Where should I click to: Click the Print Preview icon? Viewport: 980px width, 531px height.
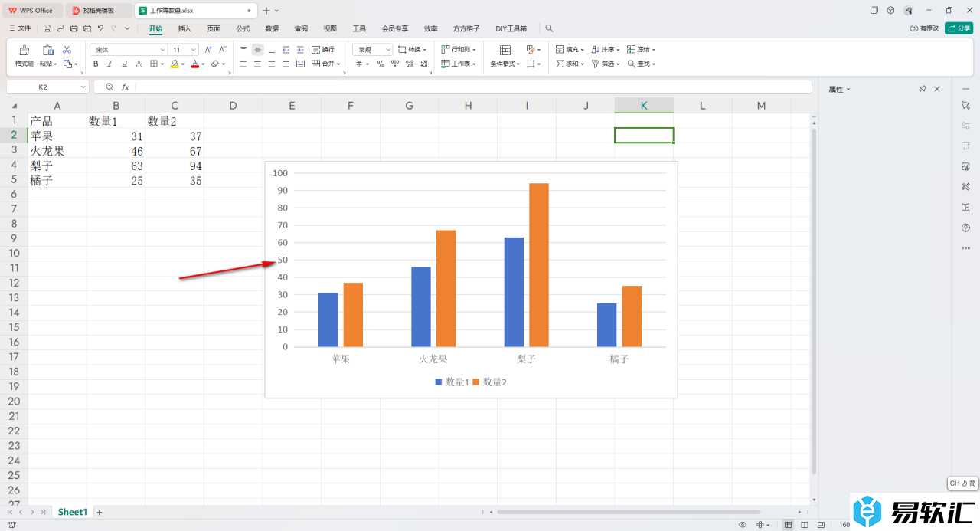87,28
